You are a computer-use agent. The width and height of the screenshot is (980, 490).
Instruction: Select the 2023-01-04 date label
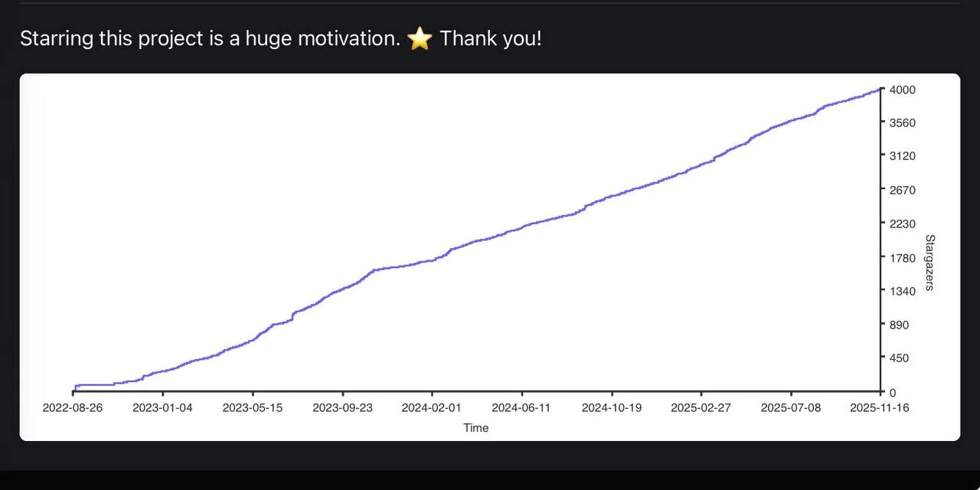tap(162, 407)
